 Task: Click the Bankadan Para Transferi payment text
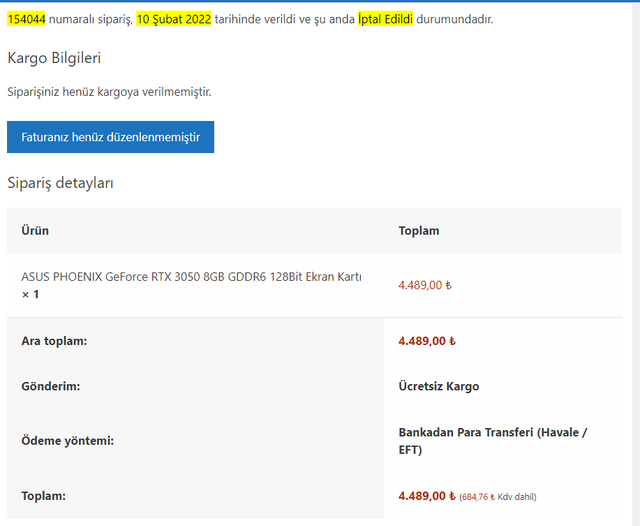point(493,441)
